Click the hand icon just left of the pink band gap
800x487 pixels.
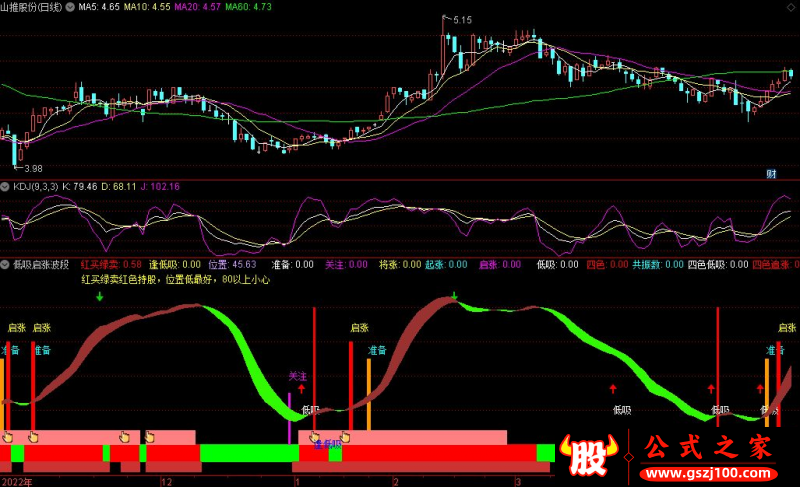click(x=124, y=437)
